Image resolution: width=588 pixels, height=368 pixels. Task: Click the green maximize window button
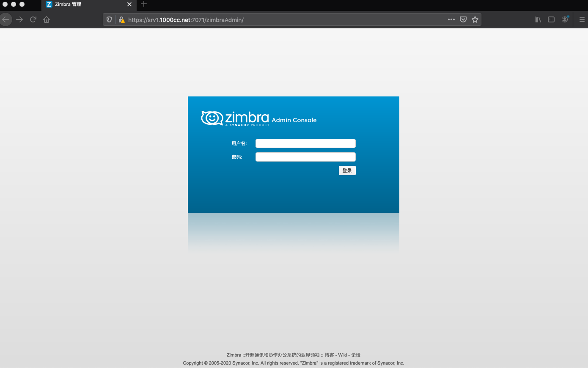tap(22, 4)
